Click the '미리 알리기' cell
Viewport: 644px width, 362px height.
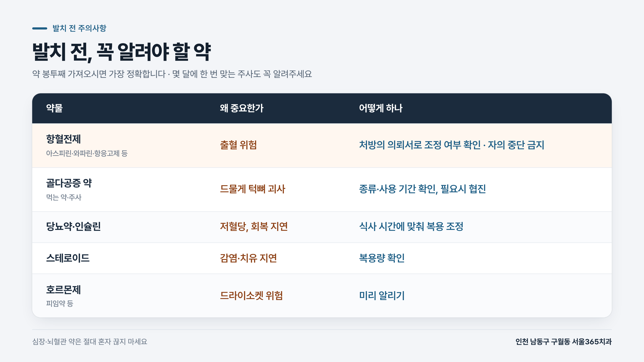click(382, 296)
